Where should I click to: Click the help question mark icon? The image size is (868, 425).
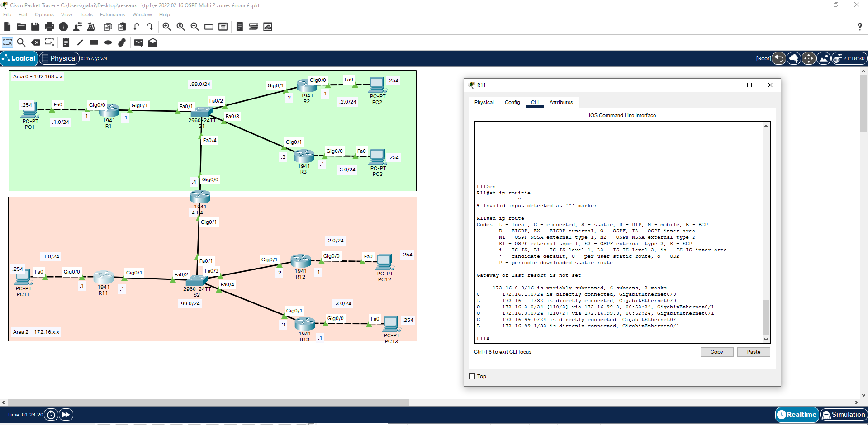click(860, 27)
